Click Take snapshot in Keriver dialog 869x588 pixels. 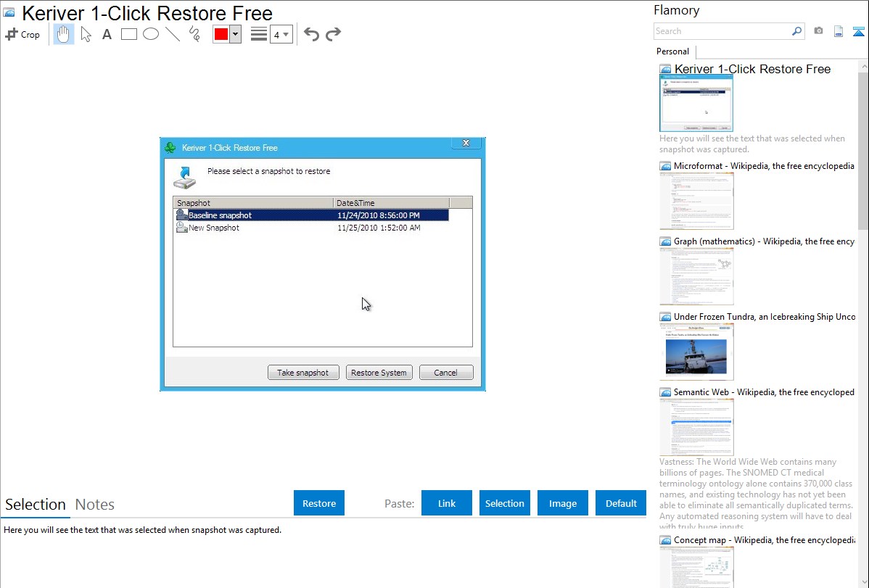pos(302,373)
